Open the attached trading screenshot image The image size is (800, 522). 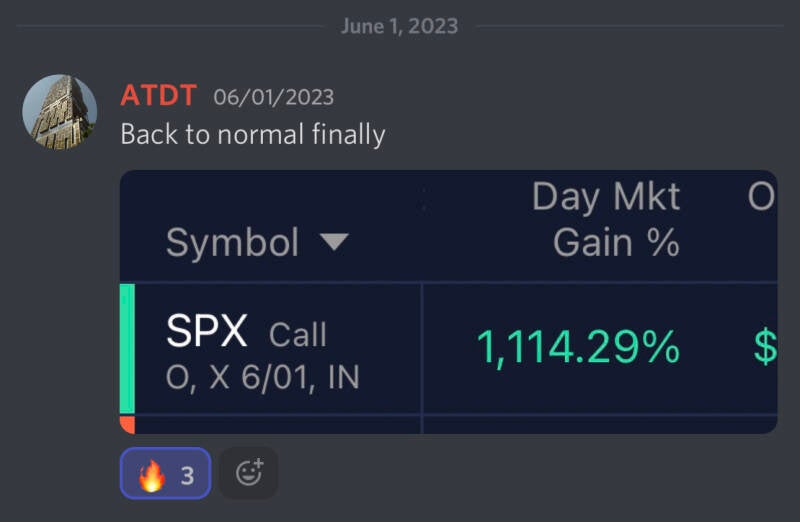tap(448, 300)
